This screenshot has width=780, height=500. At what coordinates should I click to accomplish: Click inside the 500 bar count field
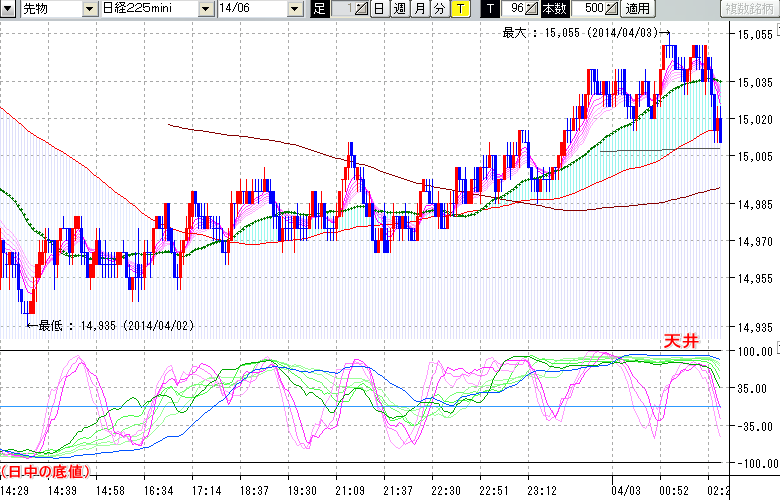[589, 9]
